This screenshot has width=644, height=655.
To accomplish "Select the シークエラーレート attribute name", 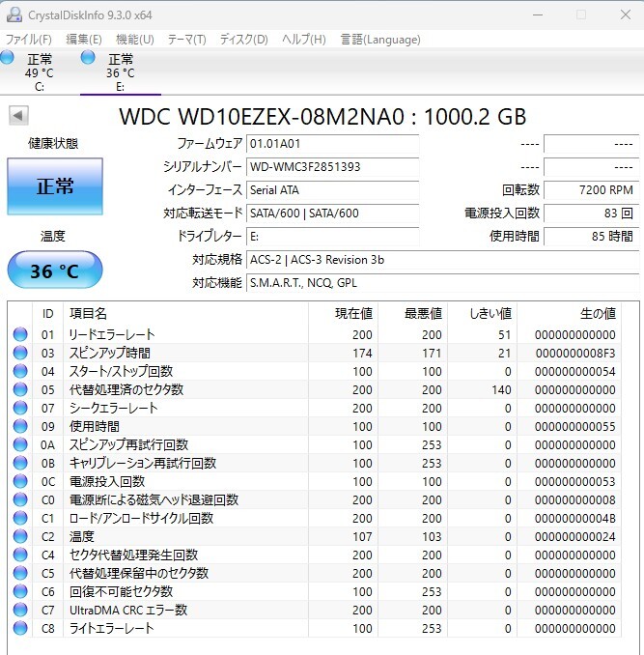I will click(x=114, y=408).
